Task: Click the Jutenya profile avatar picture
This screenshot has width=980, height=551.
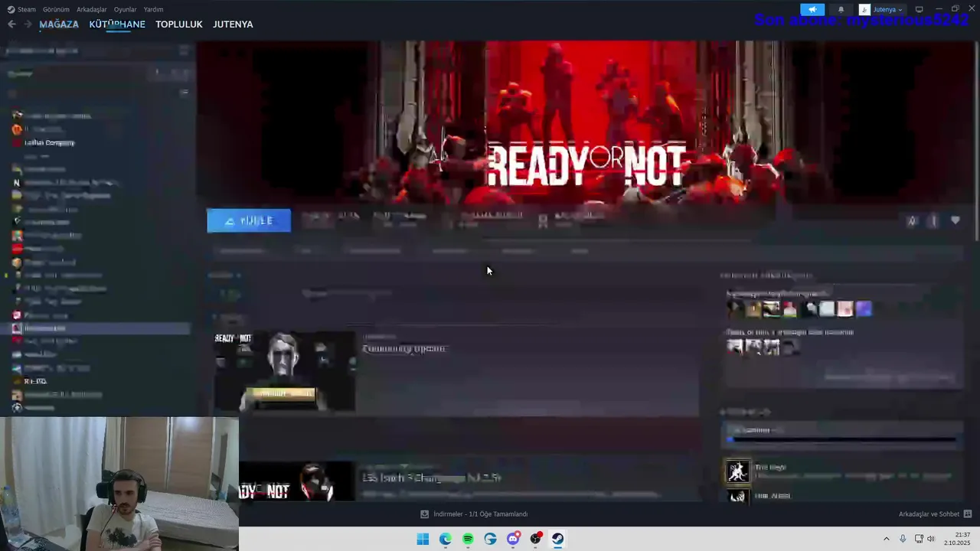Action: pyautogui.click(x=864, y=9)
